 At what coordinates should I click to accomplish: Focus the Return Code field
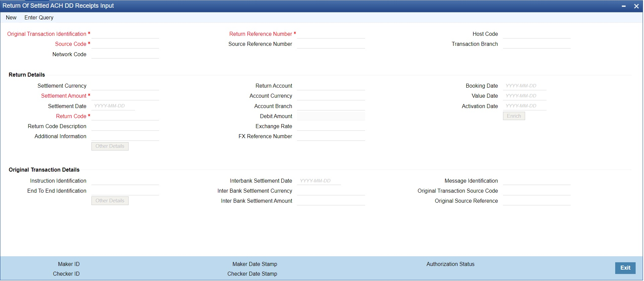click(125, 116)
